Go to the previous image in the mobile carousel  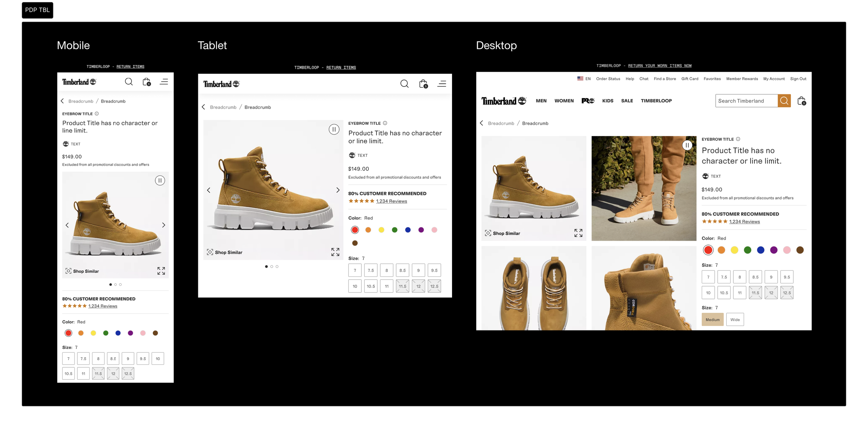click(67, 225)
